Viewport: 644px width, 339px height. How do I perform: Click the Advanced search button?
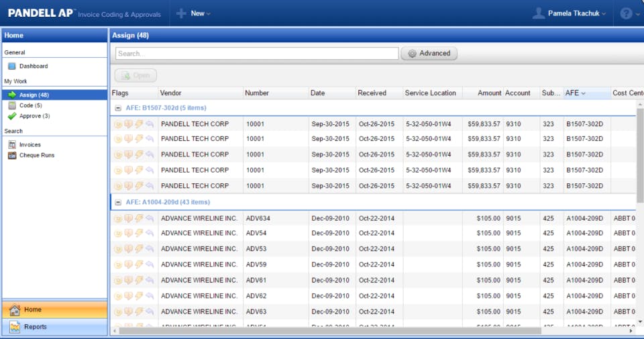click(429, 54)
